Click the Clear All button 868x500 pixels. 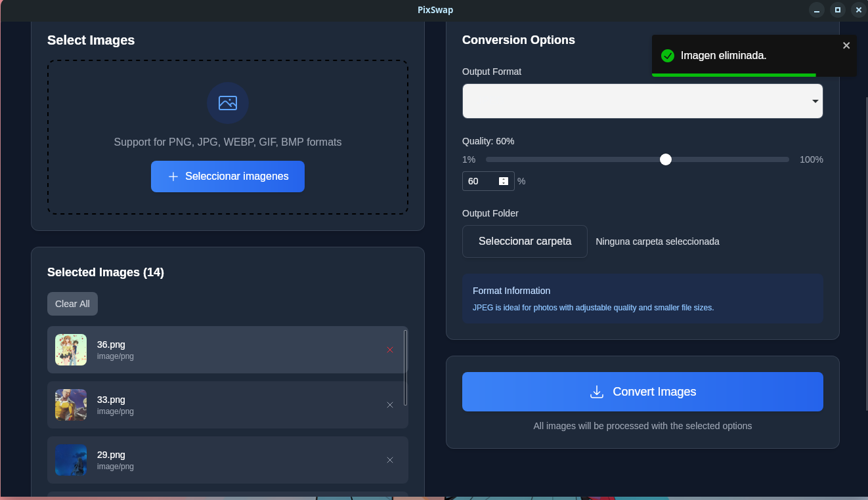pos(72,304)
